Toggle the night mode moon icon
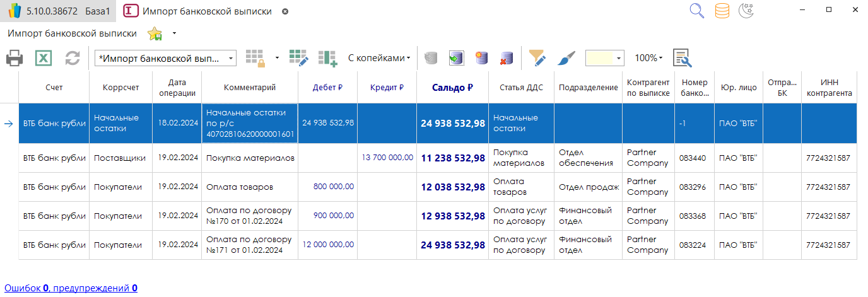 [747, 11]
